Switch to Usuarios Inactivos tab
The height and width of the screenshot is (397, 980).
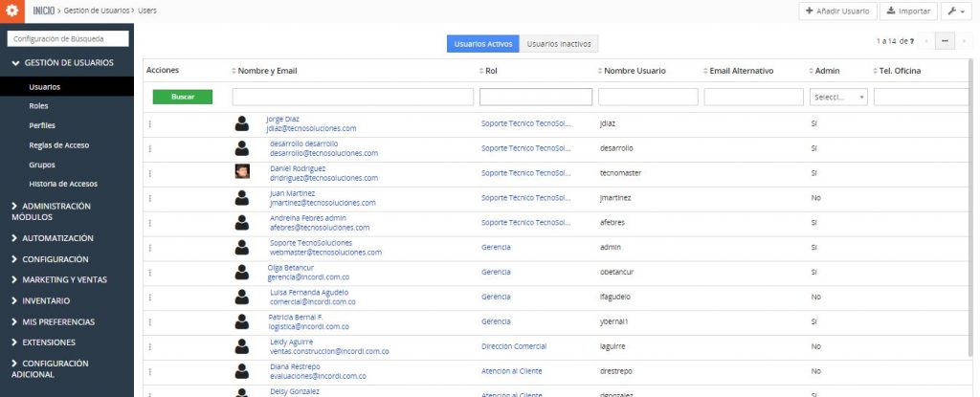[x=560, y=44]
